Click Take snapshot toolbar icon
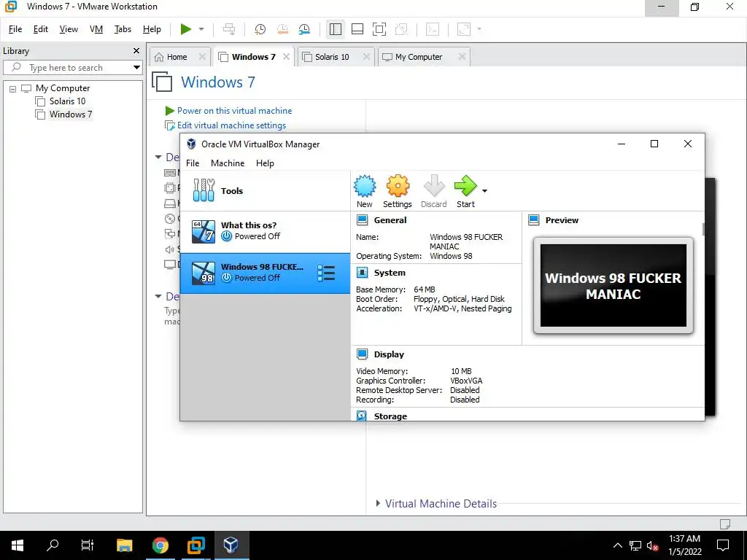The image size is (747, 560). tap(260, 29)
